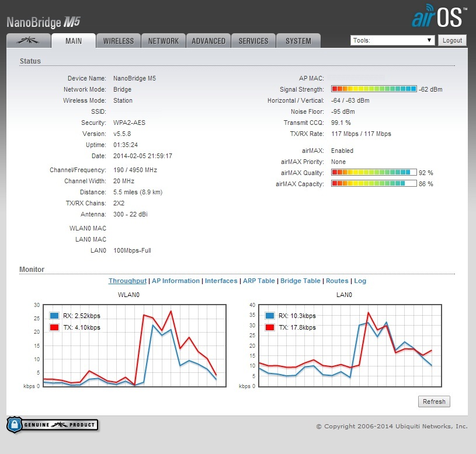The width and height of the screenshot is (476, 454).
Task: Click the WLAN0 RX: 2.52kbps legend text
Action: coord(82,316)
